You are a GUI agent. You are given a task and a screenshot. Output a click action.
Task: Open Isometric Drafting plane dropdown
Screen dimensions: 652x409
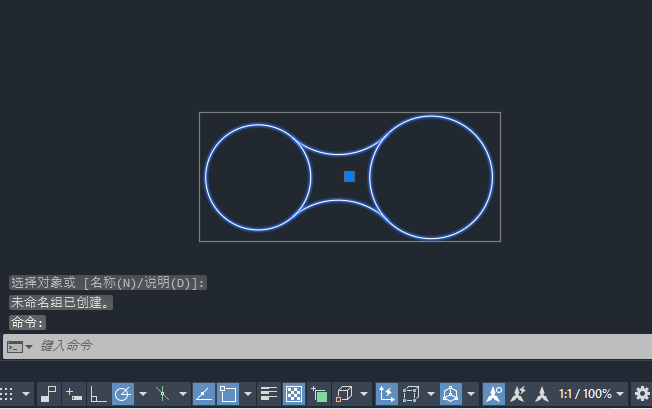(183, 394)
